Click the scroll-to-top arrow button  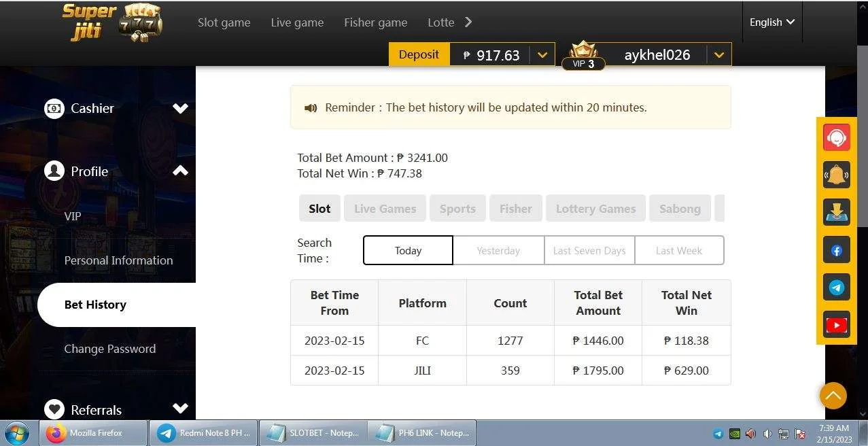(833, 395)
